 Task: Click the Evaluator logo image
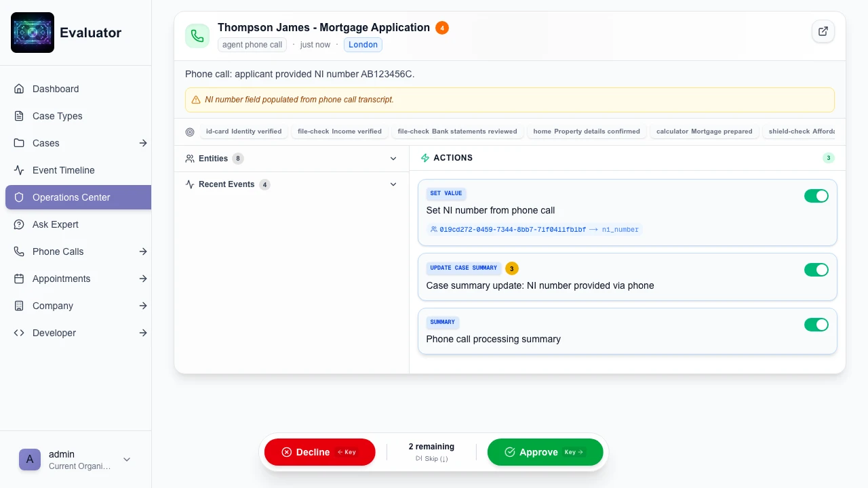point(33,33)
